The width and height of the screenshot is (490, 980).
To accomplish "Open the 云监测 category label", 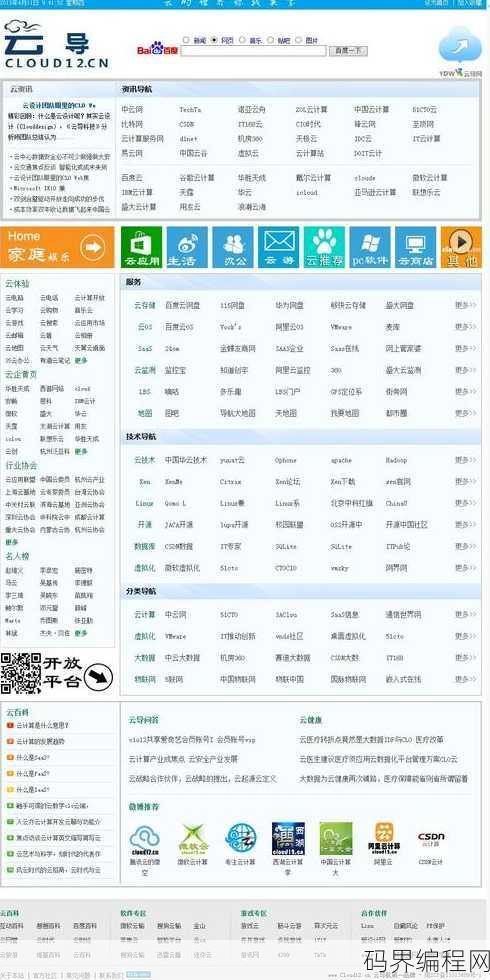I will (144, 370).
